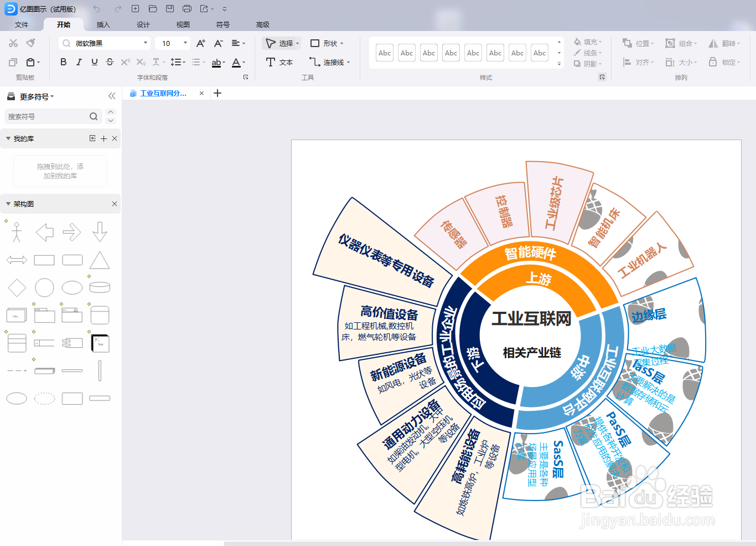Open the 文件 menu
The image size is (756, 546).
point(22,25)
